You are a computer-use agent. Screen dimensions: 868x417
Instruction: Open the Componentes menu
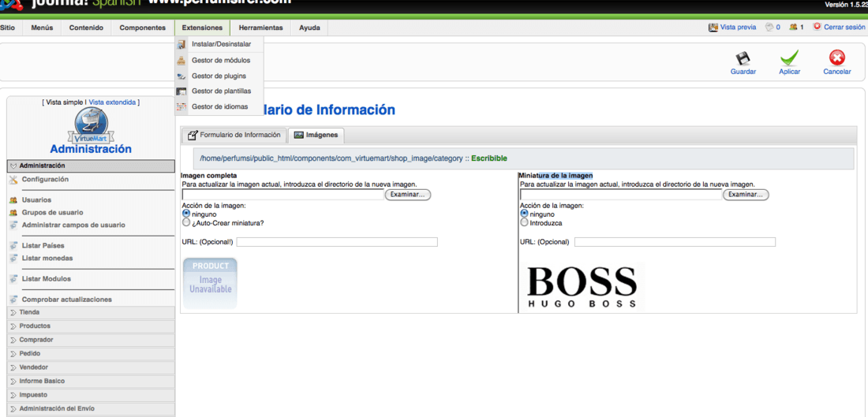click(143, 28)
